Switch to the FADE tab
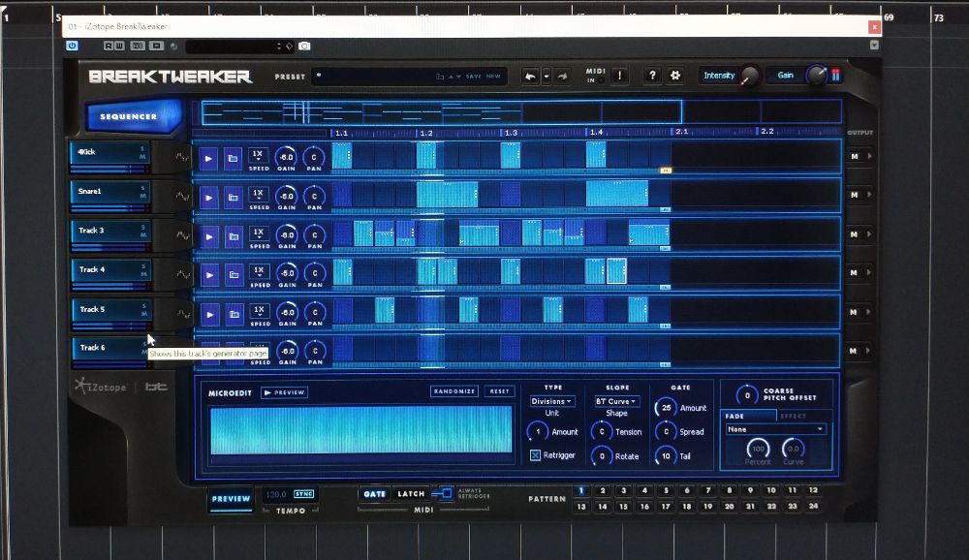Screen dimensions: 969x560 pyautogui.click(x=750, y=416)
